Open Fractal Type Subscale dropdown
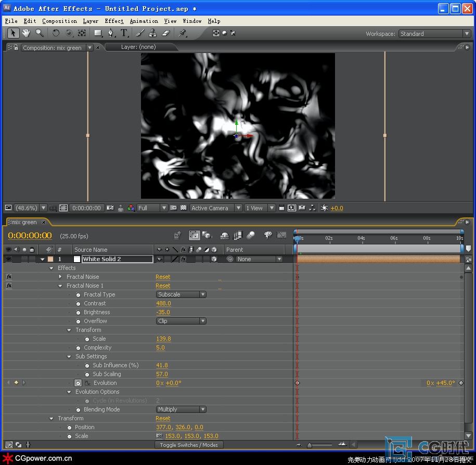This screenshot has height=465, width=476. coord(181,294)
